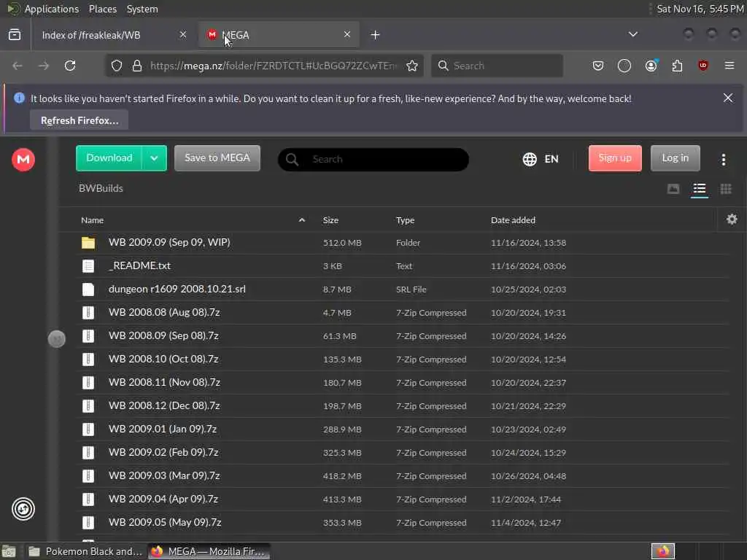Open the System menu

(x=142, y=9)
